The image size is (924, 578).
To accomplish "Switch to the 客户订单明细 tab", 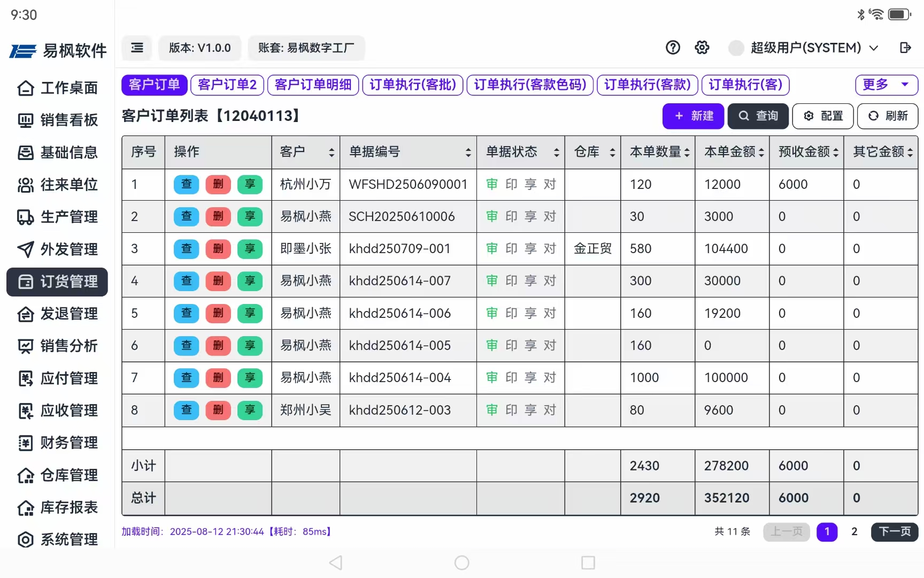I will tap(313, 85).
